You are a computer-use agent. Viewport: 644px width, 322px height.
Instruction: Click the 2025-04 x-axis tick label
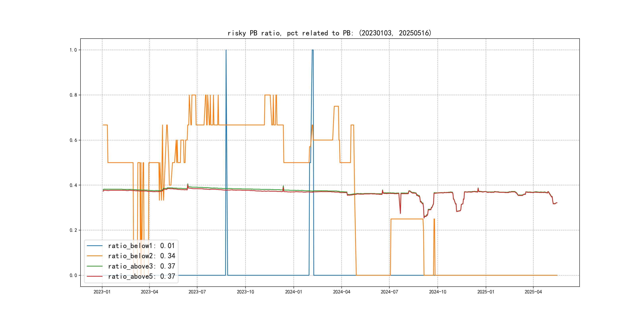point(533,292)
